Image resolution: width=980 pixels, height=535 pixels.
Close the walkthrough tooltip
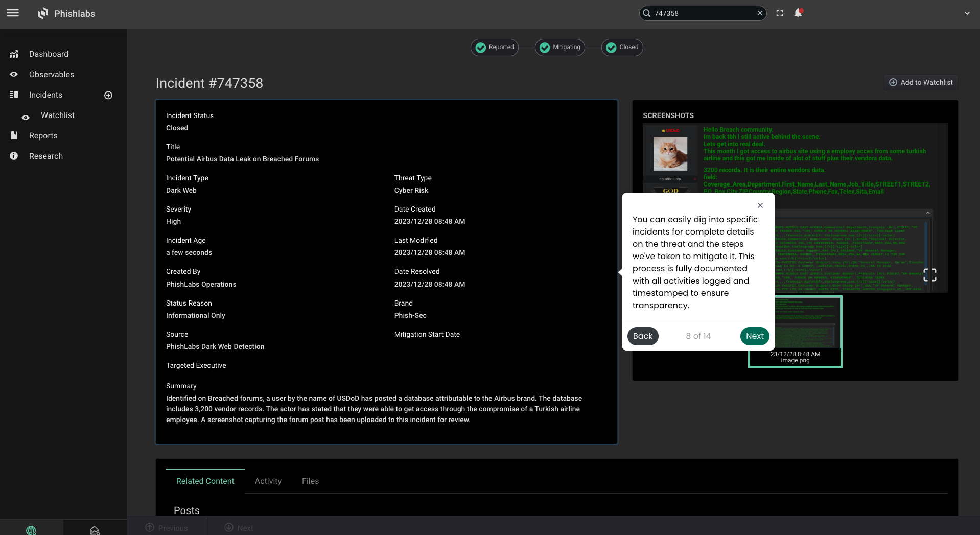point(760,205)
